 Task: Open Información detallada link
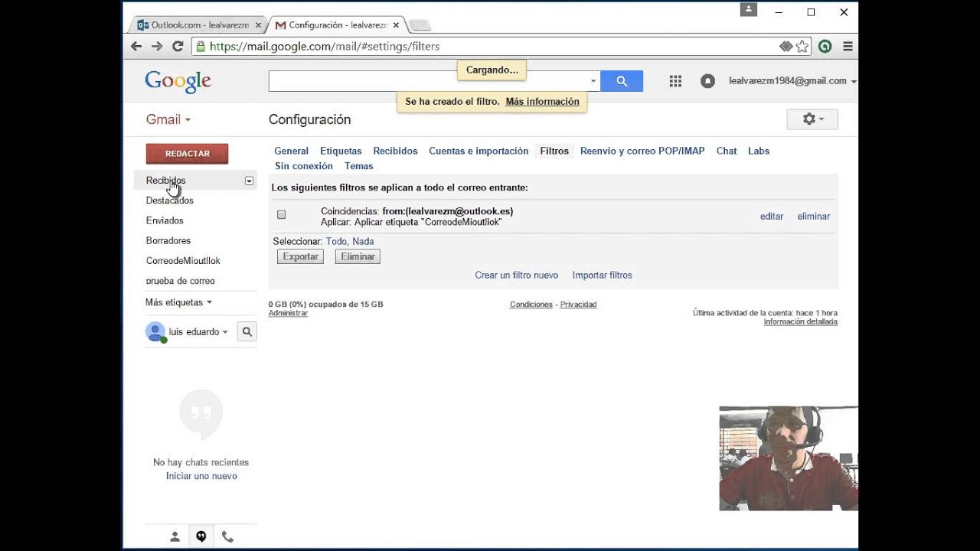click(x=800, y=321)
